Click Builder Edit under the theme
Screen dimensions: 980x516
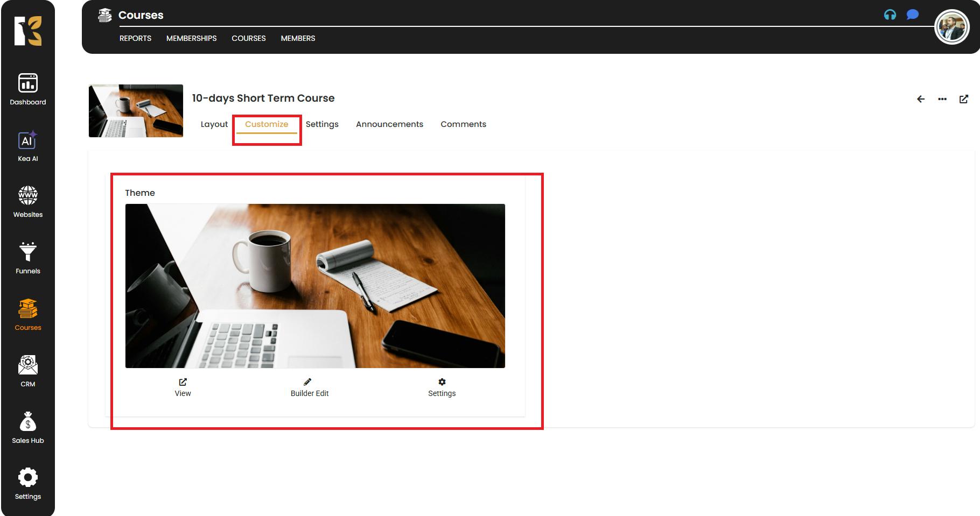[x=309, y=387]
